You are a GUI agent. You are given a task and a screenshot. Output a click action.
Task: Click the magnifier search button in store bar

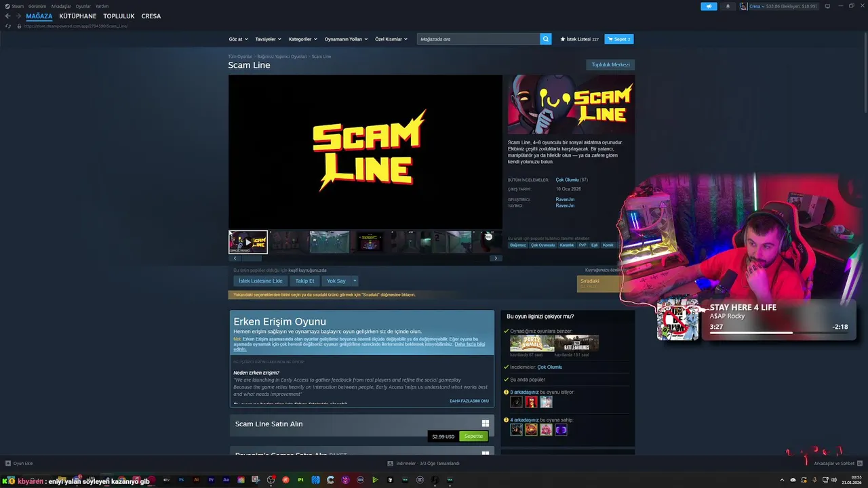546,39
